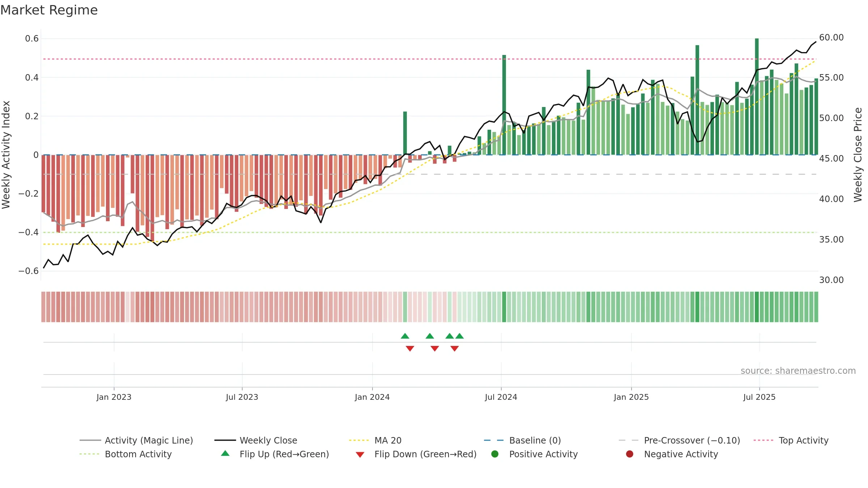Click the Jan 2024 x-axis label
This screenshot has width=868, height=488.
372,397
